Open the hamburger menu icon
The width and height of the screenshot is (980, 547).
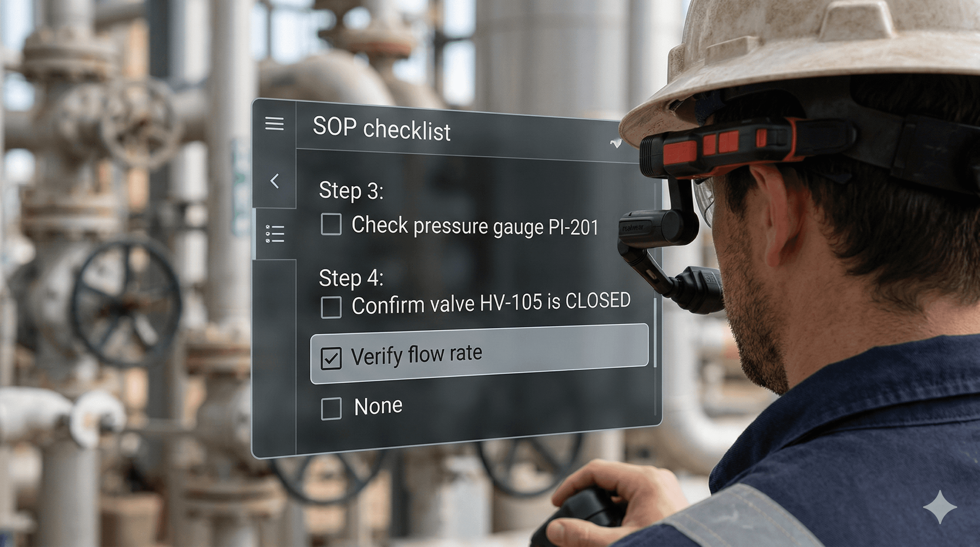tap(274, 124)
